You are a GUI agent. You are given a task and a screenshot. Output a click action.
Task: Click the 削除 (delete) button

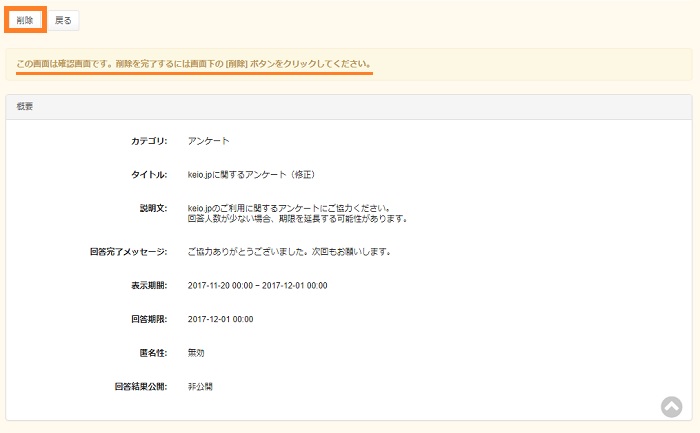pyautogui.click(x=25, y=20)
